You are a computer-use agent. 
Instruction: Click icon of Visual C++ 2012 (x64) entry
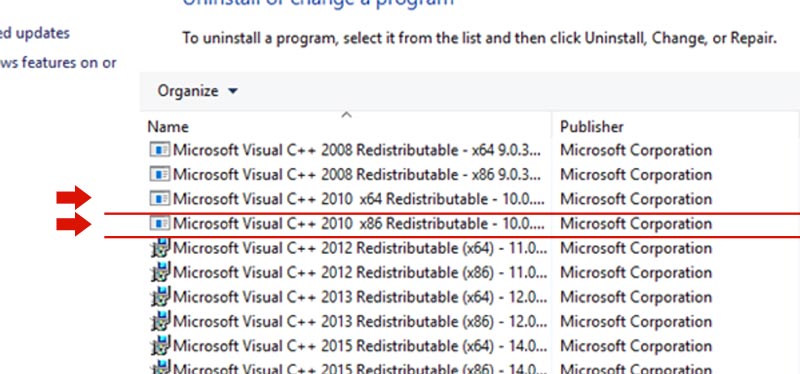point(161,247)
